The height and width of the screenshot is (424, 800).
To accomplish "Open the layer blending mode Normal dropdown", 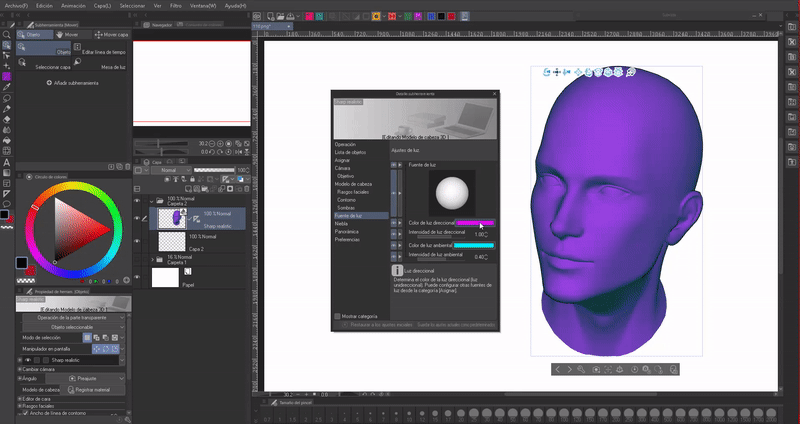I will click(x=170, y=170).
